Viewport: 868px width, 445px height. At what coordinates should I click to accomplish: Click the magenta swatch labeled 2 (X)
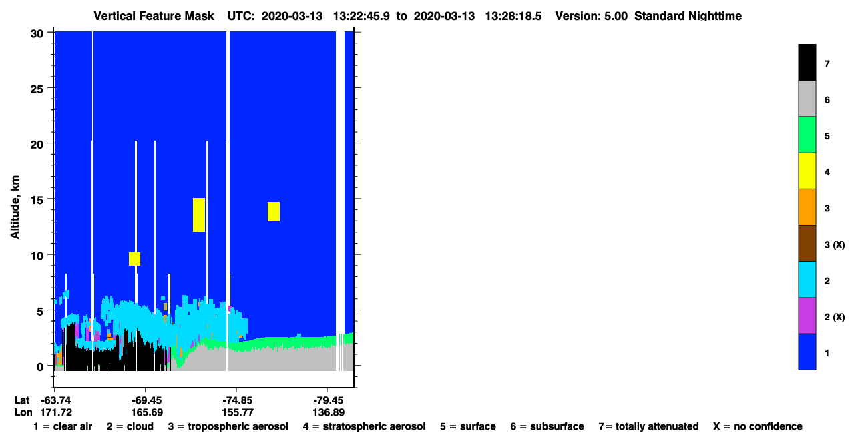click(x=807, y=315)
